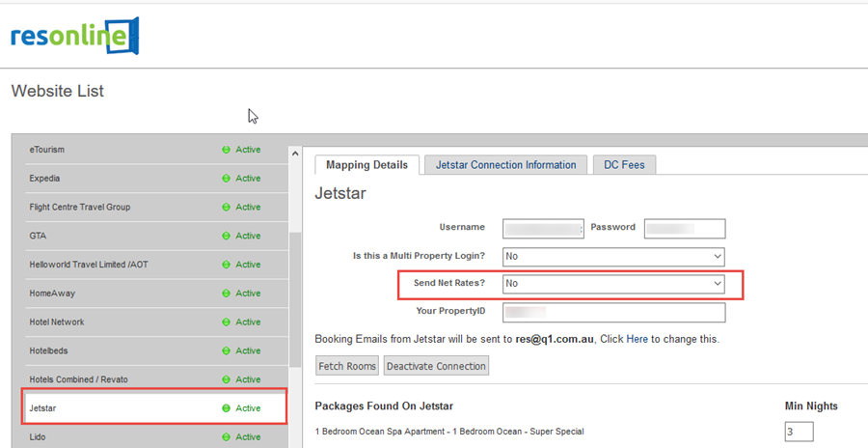
Task: Open the DC Fees tab
Action: [624, 165]
